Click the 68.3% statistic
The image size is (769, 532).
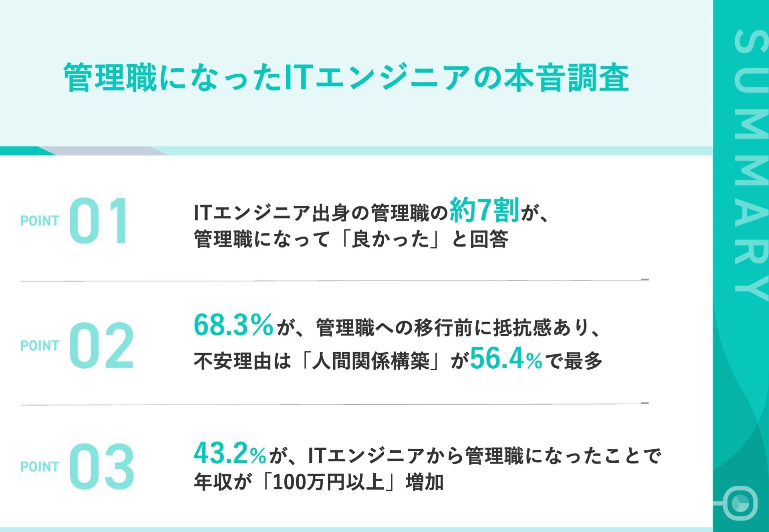[x=234, y=325]
